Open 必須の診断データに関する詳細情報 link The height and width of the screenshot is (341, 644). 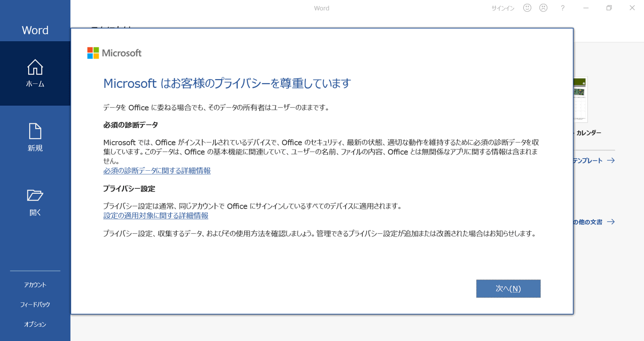coord(157,171)
